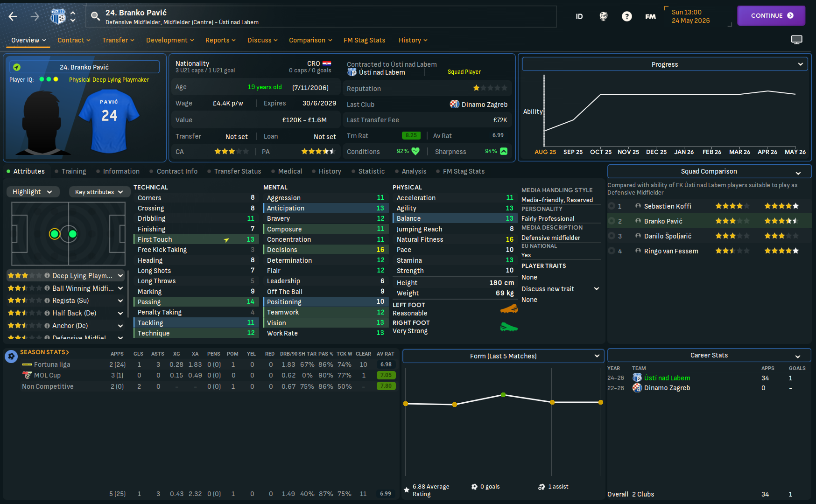Click the search magnifier icon
Image resolution: width=816 pixels, height=504 pixels.
95,17
